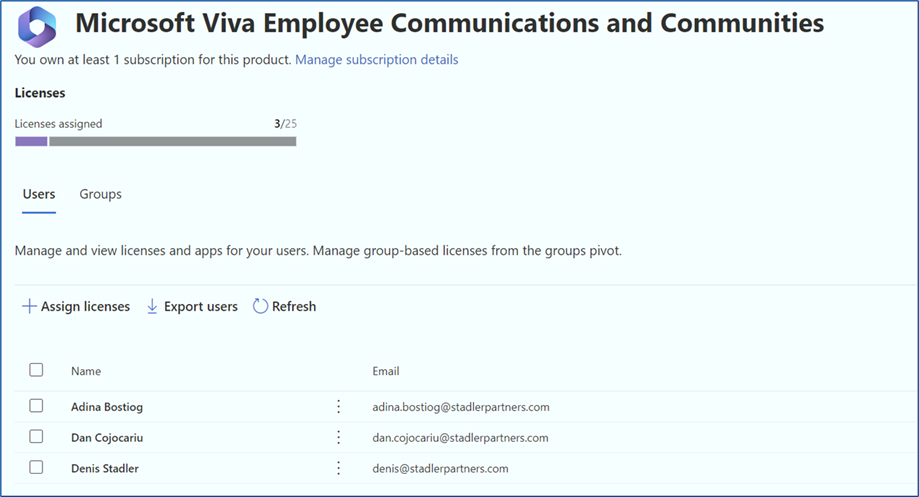Tick the select-all checkbox in the header row
The height and width of the screenshot is (497, 919).
coord(36,370)
